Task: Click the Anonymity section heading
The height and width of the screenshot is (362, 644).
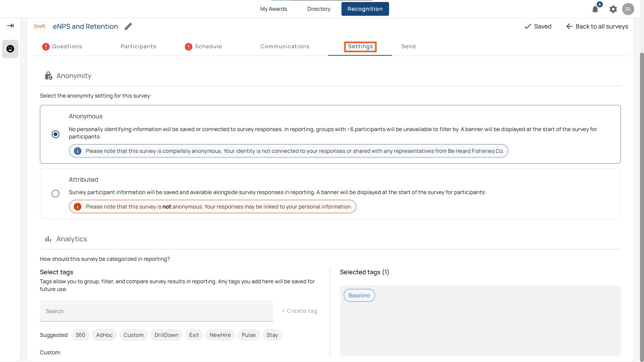Action: pyautogui.click(x=74, y=76)
